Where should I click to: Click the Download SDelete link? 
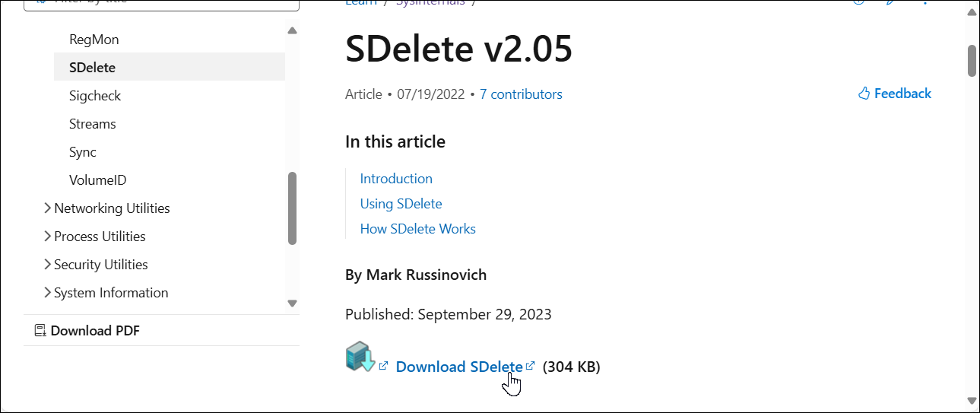[x=458, y=367]
